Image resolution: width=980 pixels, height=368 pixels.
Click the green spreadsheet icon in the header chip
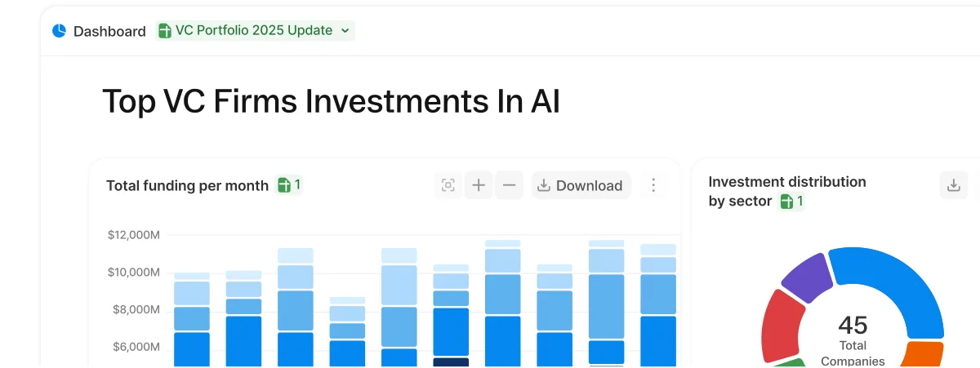[165, 31]
